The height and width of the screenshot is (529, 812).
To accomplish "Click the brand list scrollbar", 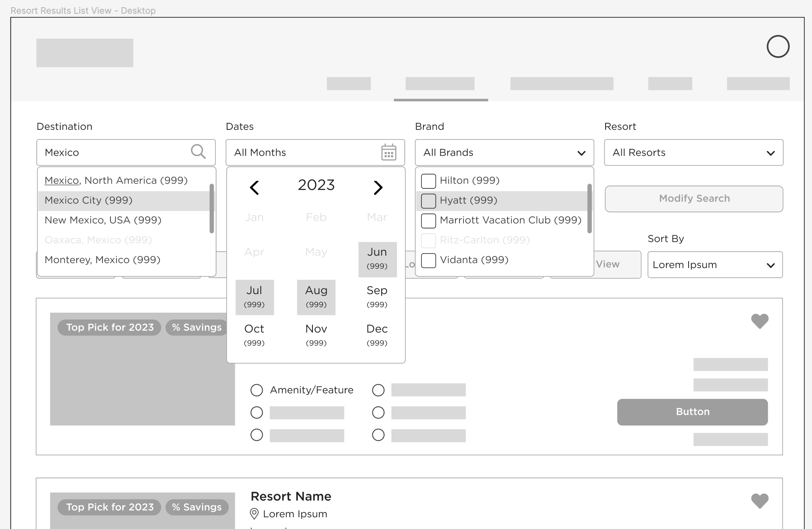I will [x=589, y=208].
